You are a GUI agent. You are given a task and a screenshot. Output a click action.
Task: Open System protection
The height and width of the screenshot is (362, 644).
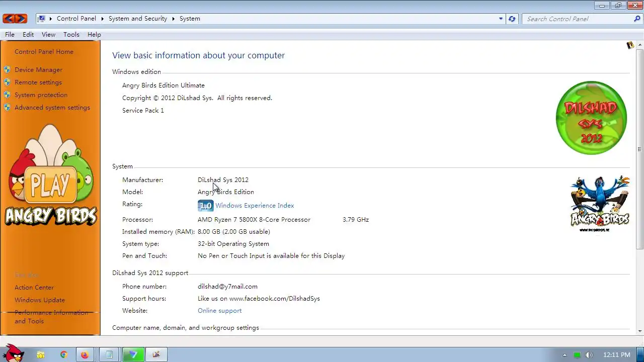41,95
